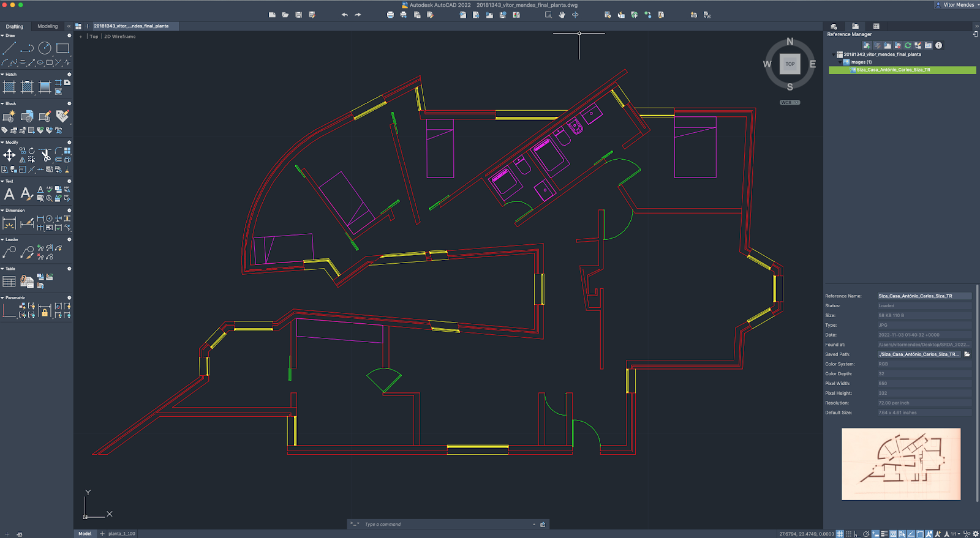Viewport: 980px width, 538px height.
Task: Insert a table with the Table tool
Action: pos(9,282)
